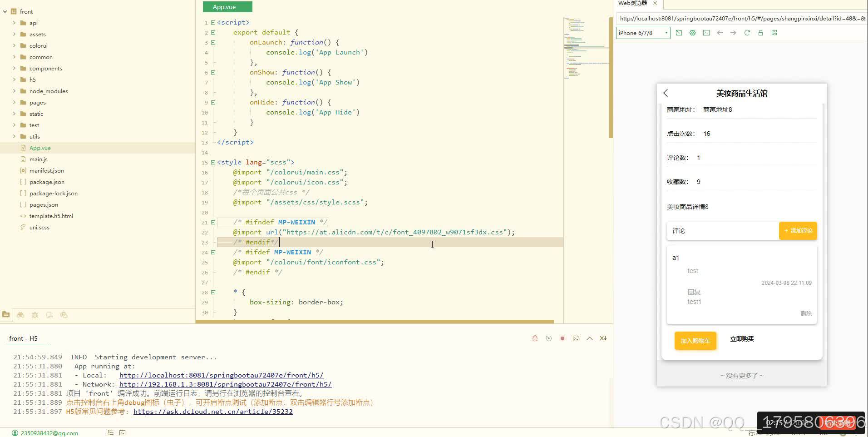Open the ask.dcloud.net.cn article link
The height and width of the screenshot is (437, 868).
click(213, 412)
